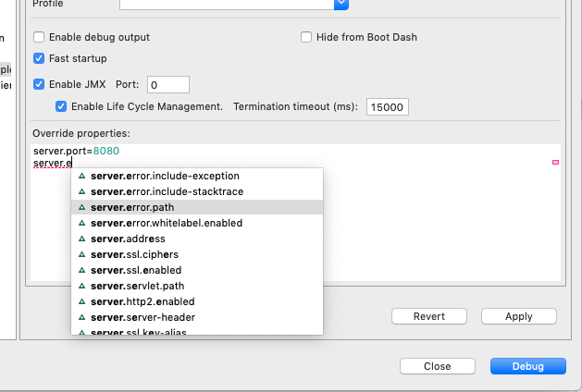Click the icon beside server.address suggestion

(81, 239)
